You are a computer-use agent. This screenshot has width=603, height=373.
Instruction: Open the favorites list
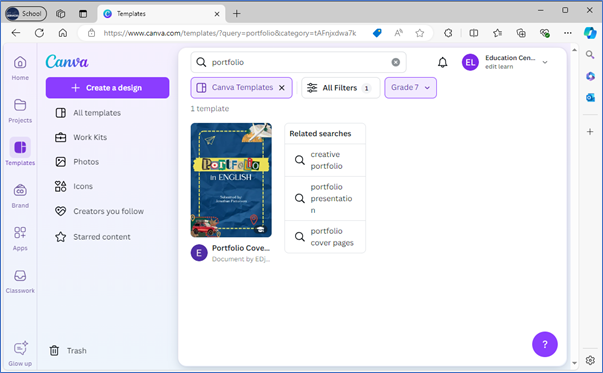click(x=498, y=33)
